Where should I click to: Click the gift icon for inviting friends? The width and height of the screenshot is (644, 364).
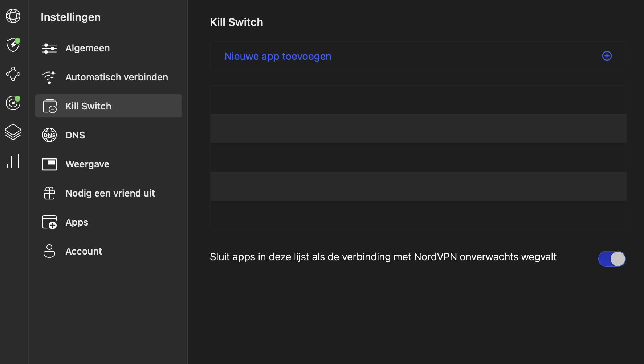49,193
